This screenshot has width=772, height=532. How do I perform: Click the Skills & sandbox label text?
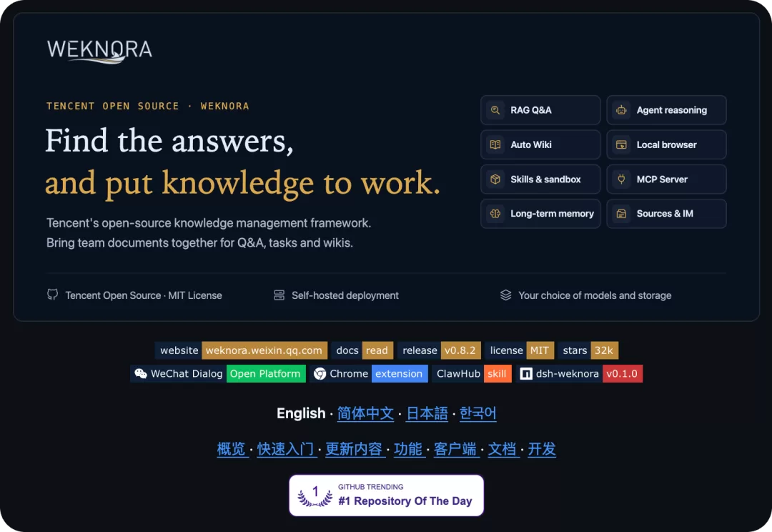pos(545,179)
